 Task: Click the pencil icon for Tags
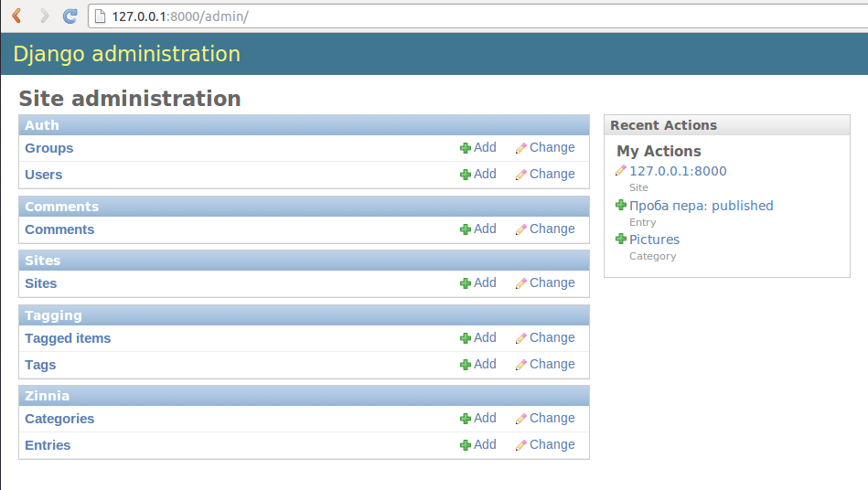(521, 365)
